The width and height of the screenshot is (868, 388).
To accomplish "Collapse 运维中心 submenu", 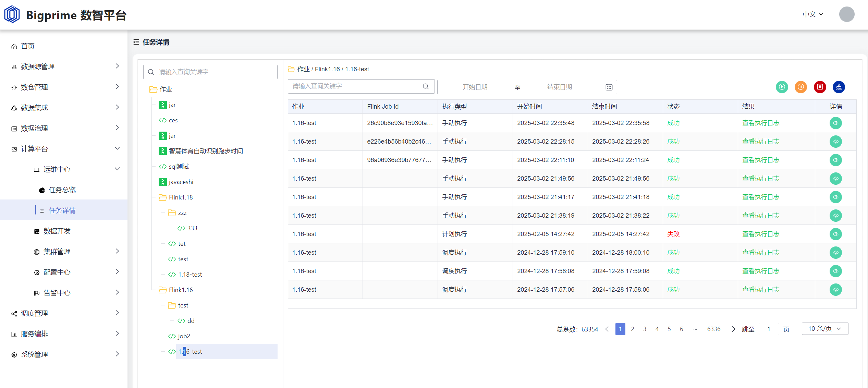I will (x=64, y=169).
